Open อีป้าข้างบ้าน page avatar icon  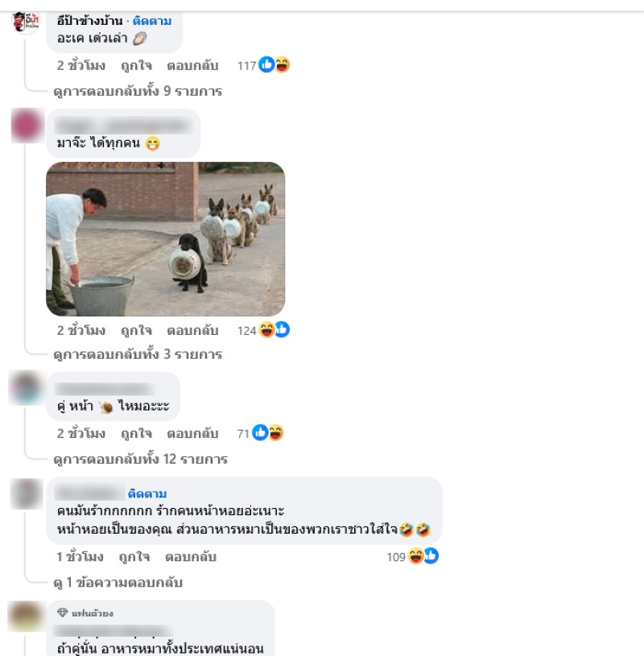click(25, 23)
